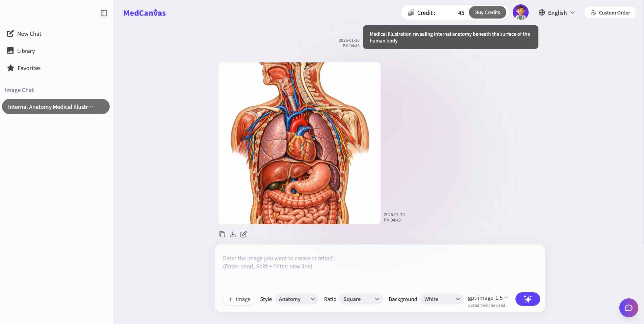Image resolution: width=644 pixels, height=324 pixels.
Task: Copy the generated anatomy image
Action: [x=222, y=234]
